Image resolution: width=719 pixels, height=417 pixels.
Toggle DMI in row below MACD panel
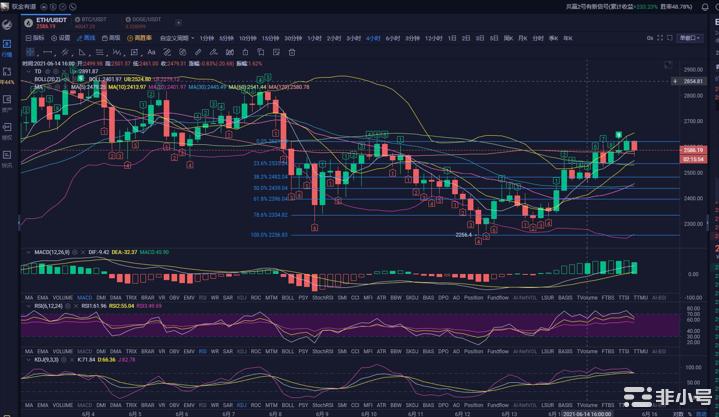tap(101, 298)
